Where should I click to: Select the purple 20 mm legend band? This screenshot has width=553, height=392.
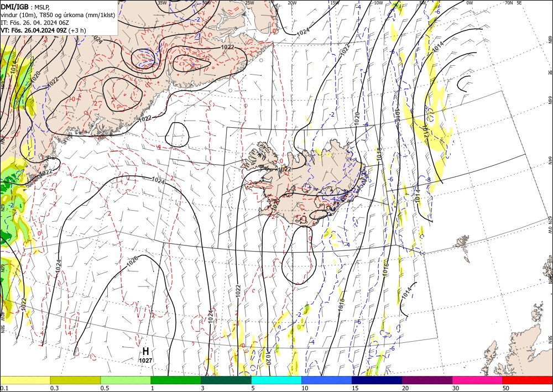(x=427, y=380)
